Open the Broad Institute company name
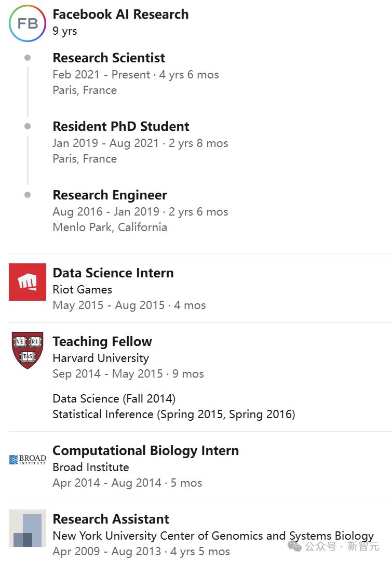Image resolution: width=392 pixels, height=562 pixels. pyautogui.click(x=91, y=467)
